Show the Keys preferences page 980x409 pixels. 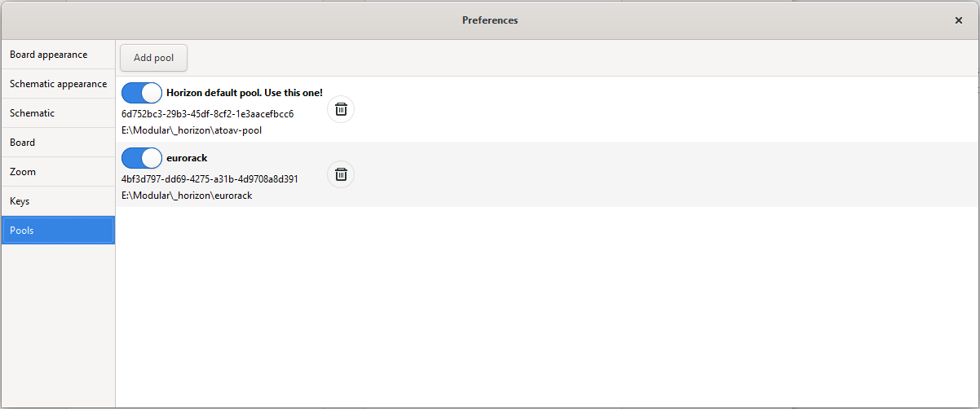[x=58, y=201]
